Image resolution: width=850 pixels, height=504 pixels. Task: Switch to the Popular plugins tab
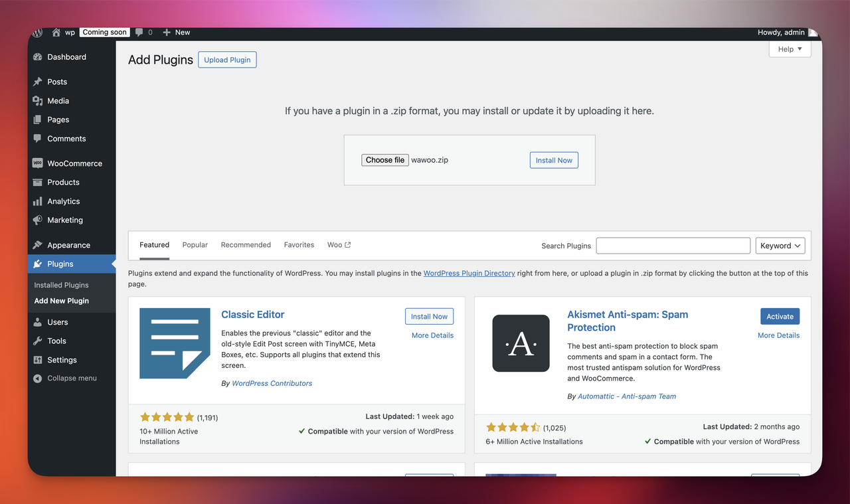coord(195,245)
